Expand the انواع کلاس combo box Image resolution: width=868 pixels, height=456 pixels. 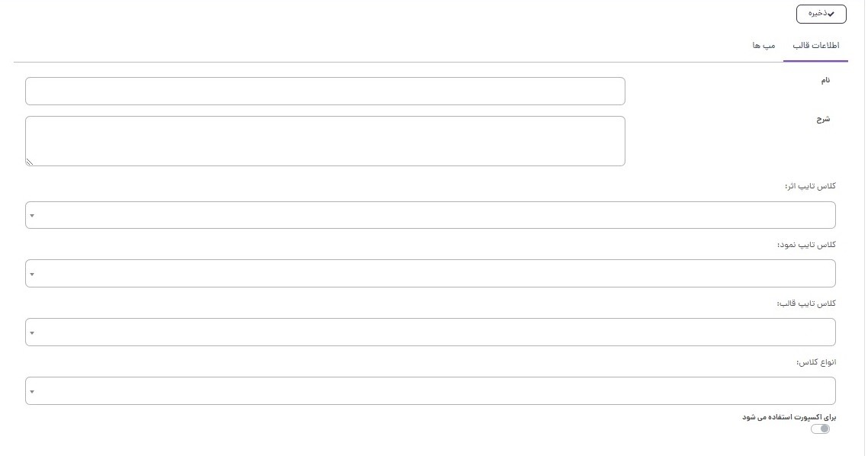pos(430,391)
